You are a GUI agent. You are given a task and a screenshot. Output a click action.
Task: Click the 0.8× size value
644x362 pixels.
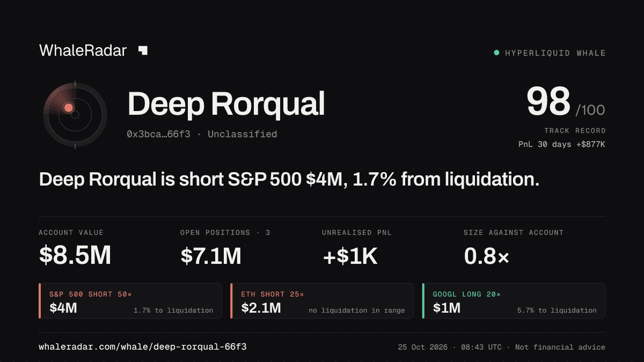486,256
